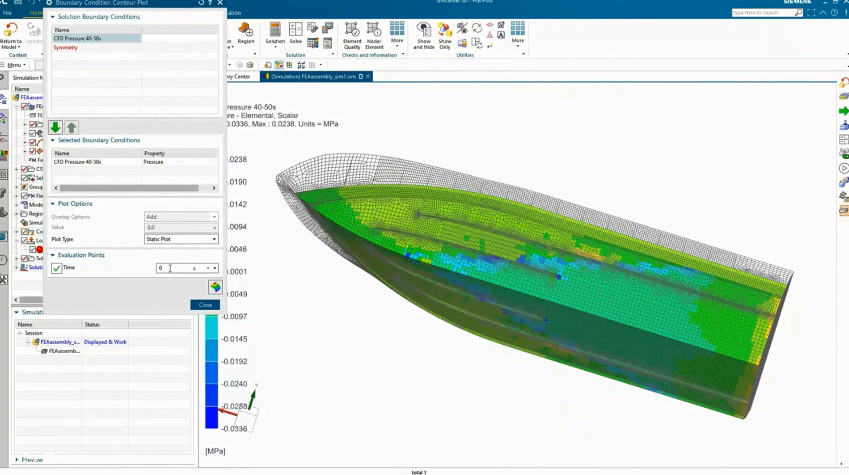Collapse the Evaluation Points section
This screenshot has height=475, width=849.
pyautogui.click(x=53, y=255)
